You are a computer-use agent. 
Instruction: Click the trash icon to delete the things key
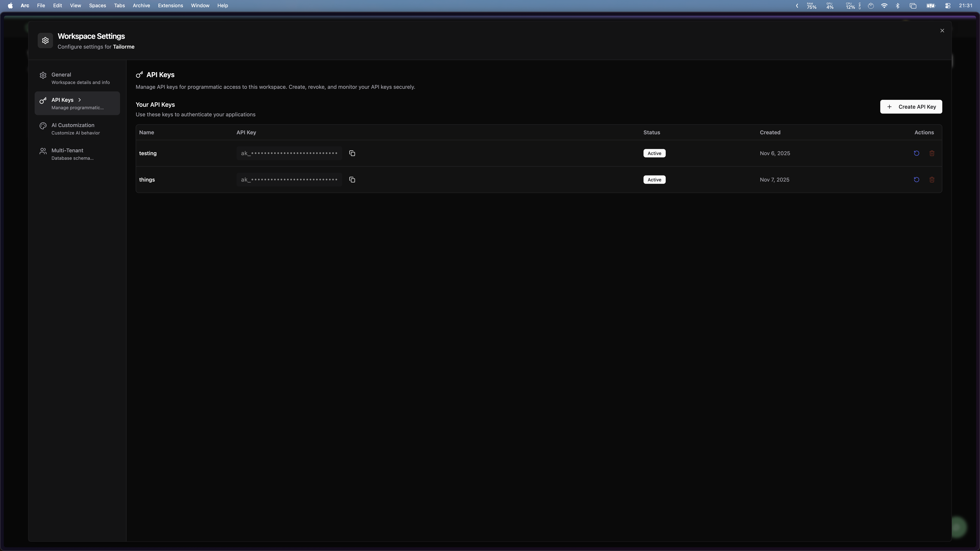click(932, 179)
